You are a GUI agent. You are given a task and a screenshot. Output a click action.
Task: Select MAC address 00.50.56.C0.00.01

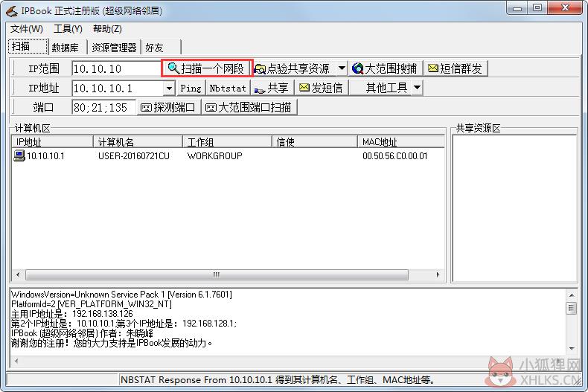click(x=395, y=156)
